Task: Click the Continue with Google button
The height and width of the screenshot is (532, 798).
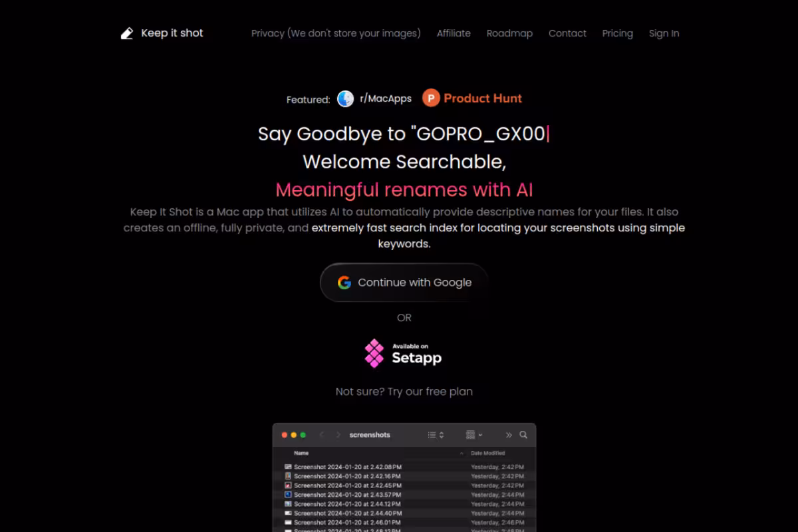Action: (x=404, y=283)
